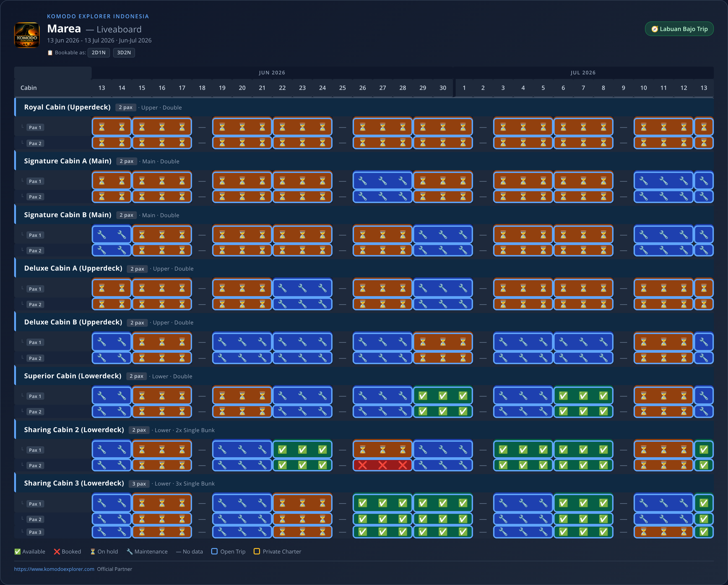The width and height of the screenshot is (728, 585).
Task: Click the Maintenance legend entry
Action: [x=147, y=551]
